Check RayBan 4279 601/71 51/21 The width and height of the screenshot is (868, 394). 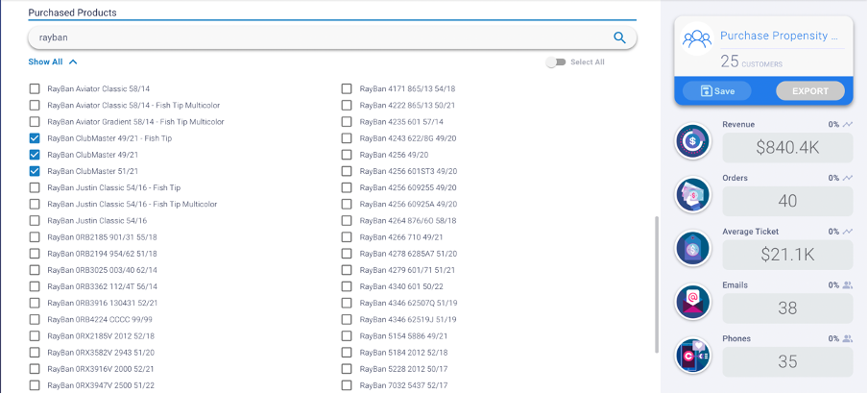(347, 270)
